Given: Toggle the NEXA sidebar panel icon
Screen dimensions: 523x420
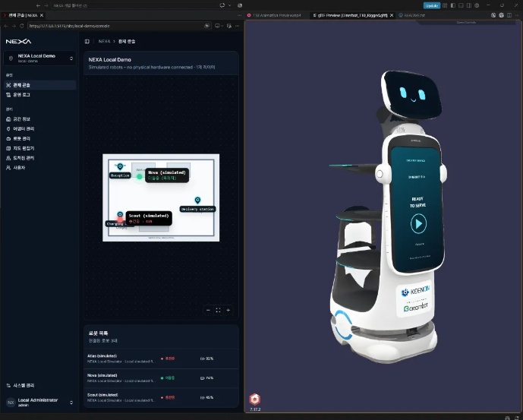Looking at the screenshot, I should [87, 42].
